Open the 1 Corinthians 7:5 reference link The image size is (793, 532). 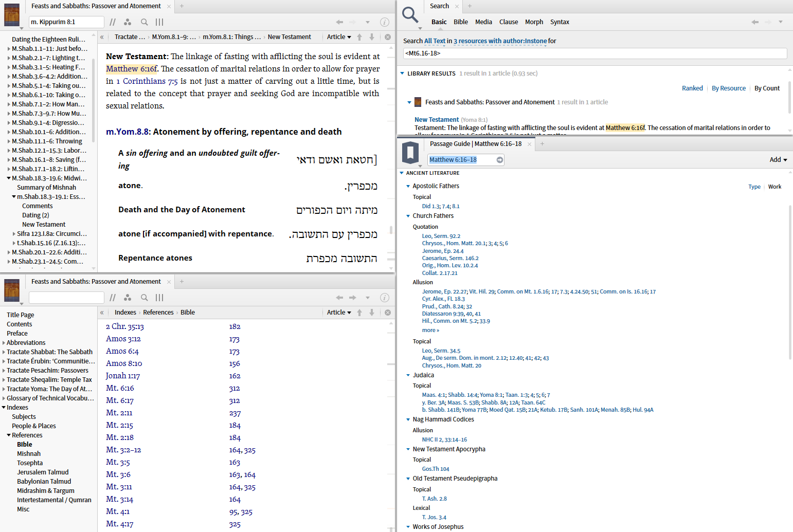147,81
